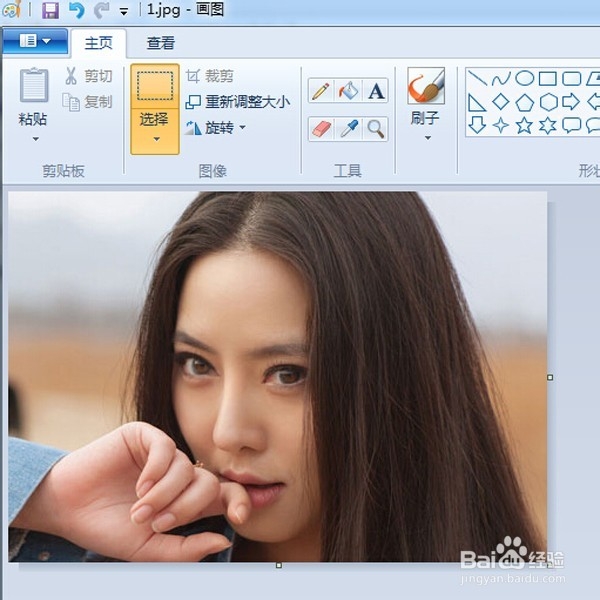Click the 复制 button
Screen dimensions: 600x600
click(88, 102)
